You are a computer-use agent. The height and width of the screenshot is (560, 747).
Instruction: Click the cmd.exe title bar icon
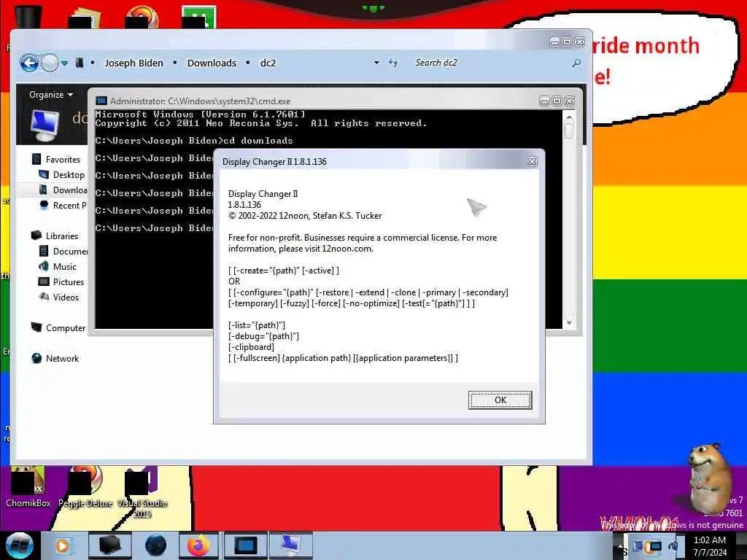101,101
